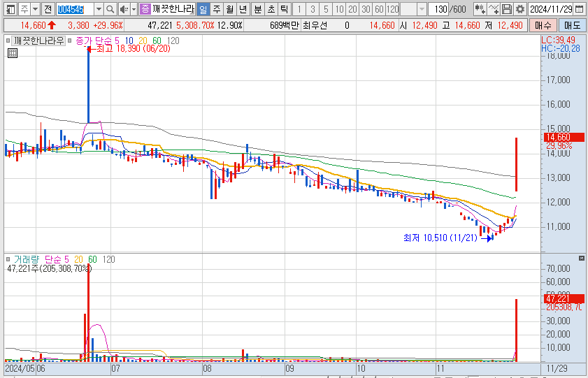Click the red 47,221 volume tag on axis
The height and width of the screenshot is (378, 588).
[564, 298]
